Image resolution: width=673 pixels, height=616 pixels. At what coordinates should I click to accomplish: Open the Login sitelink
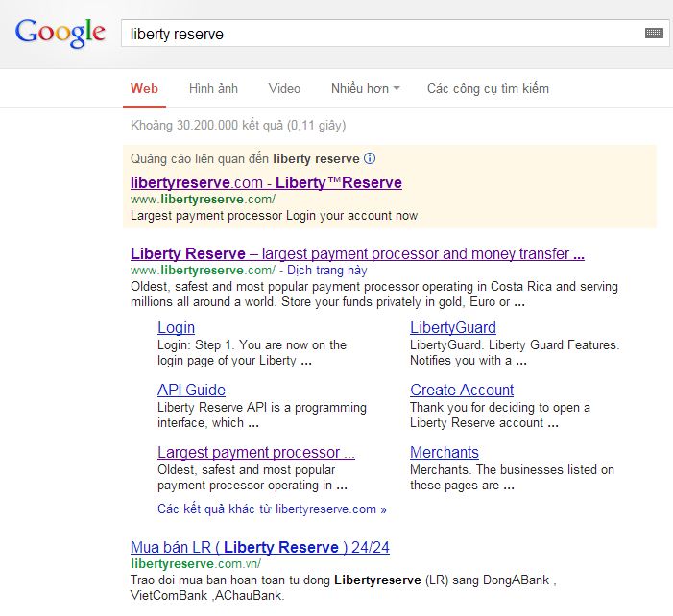tap(176, 328)
